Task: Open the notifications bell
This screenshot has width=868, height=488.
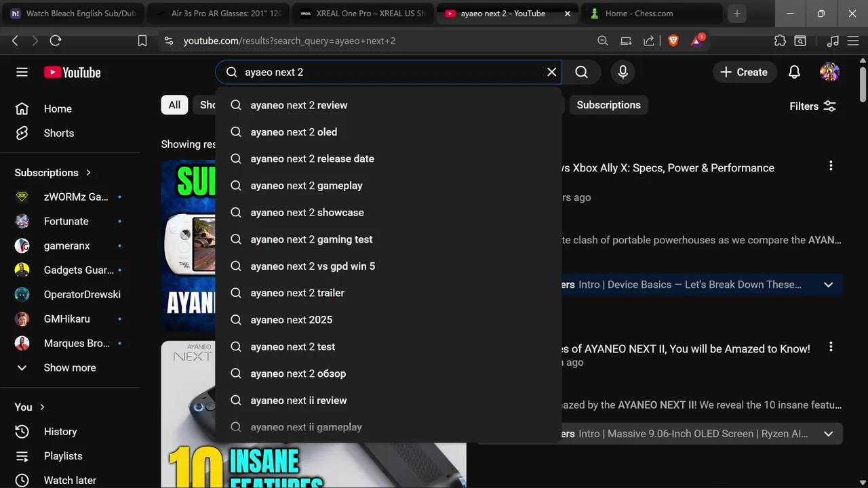Action: click(794, 72)
